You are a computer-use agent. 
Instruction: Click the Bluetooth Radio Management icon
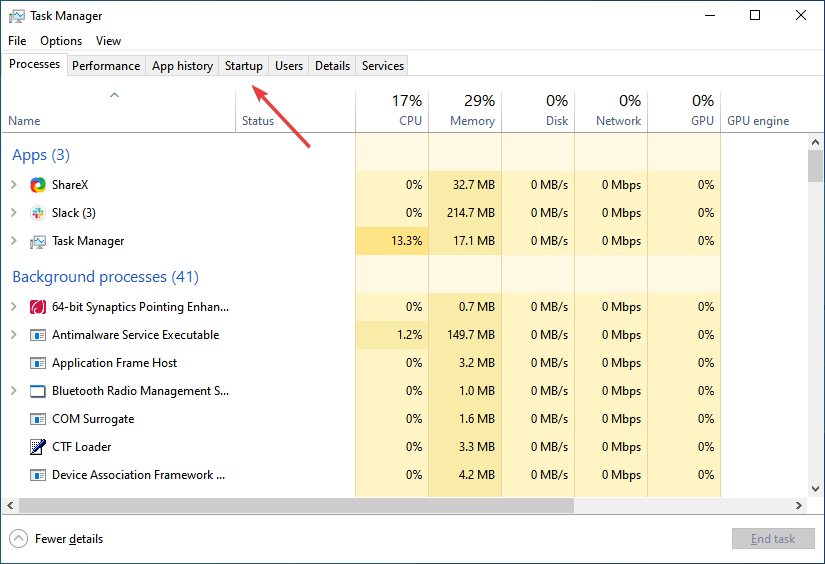[x=38, y=391]
